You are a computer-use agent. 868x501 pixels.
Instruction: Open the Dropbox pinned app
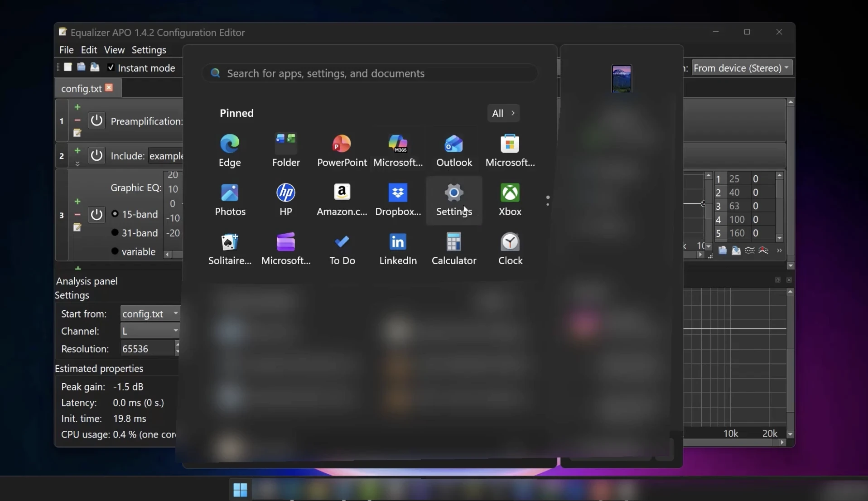[x=399, y=200]
